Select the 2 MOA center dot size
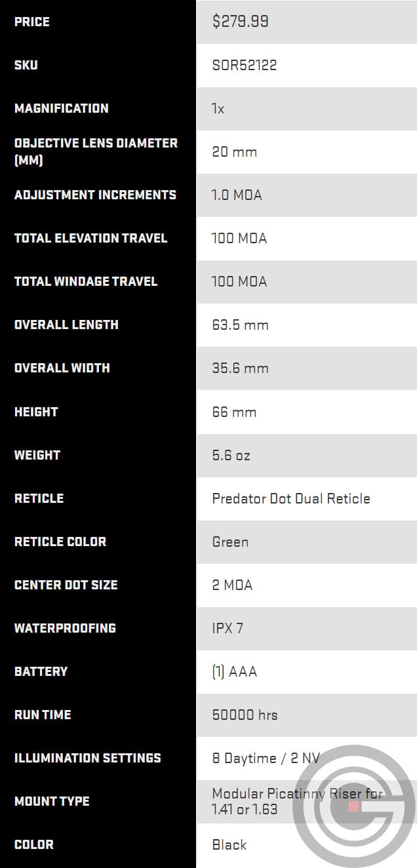The height and width of the screenshot is (868, 417). point(232,585)
